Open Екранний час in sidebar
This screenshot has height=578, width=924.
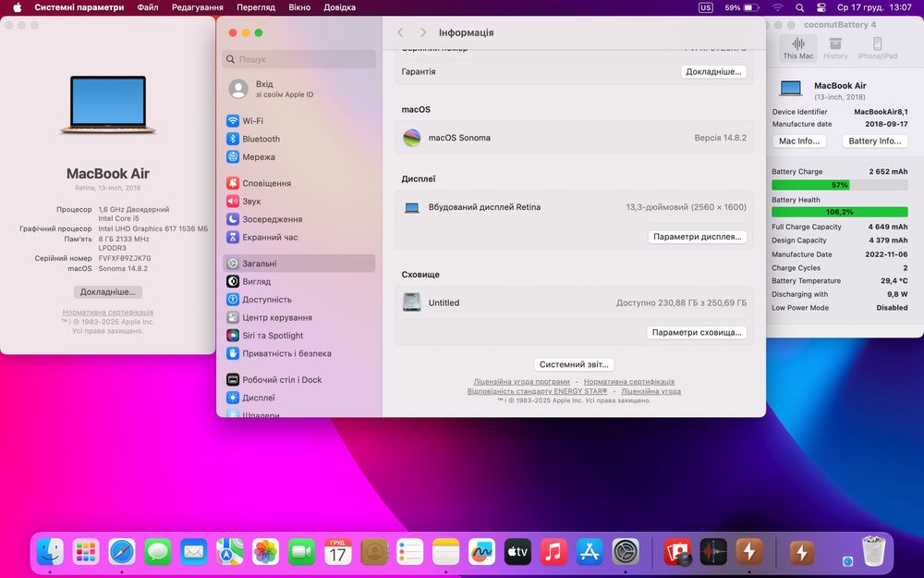[x=299, y=237]
